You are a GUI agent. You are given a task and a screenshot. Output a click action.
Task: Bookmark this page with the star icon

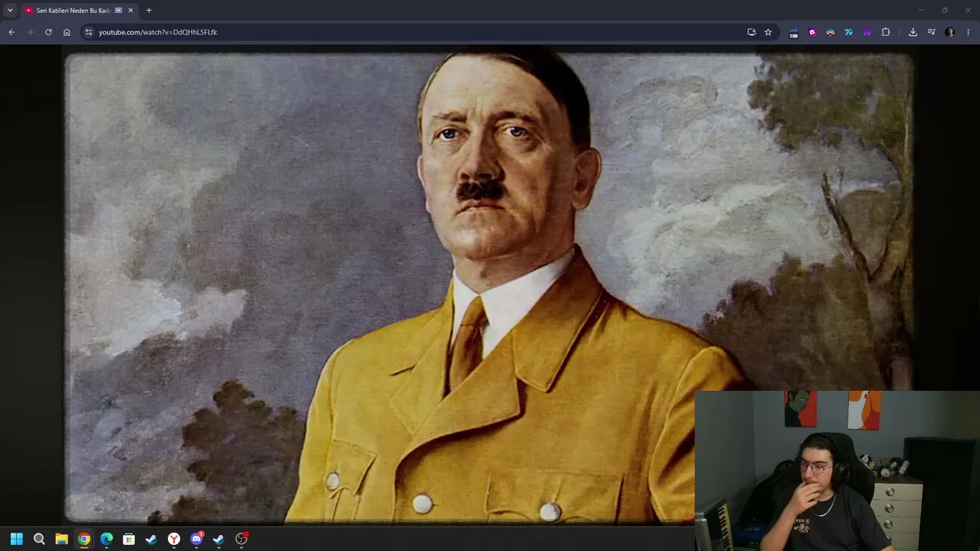pos(768,32)
